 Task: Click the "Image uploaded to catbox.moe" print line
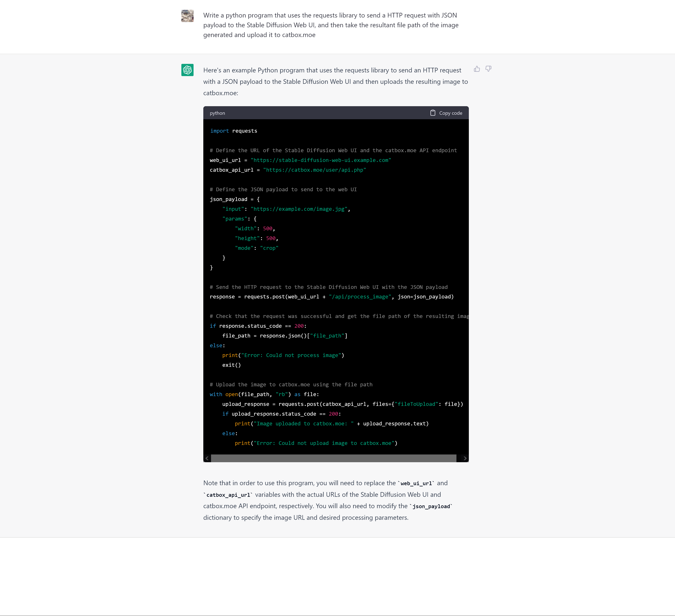pos(332,424)
